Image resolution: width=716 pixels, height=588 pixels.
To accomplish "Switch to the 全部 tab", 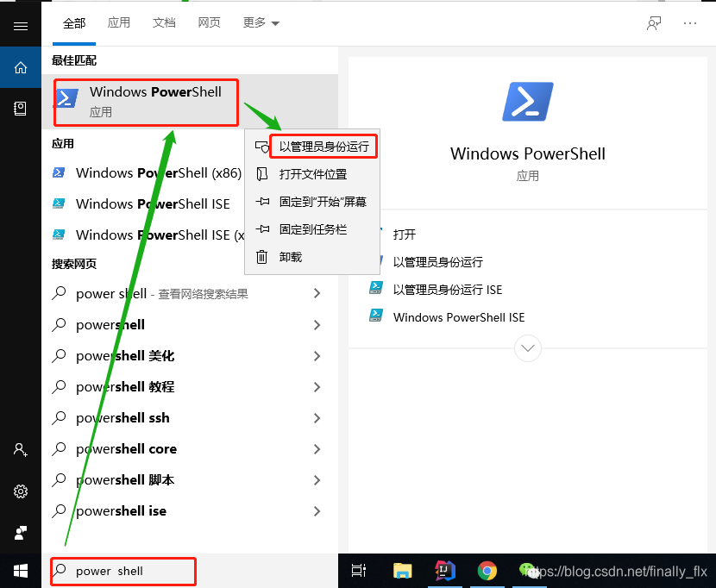I will (x=74, y=23).
